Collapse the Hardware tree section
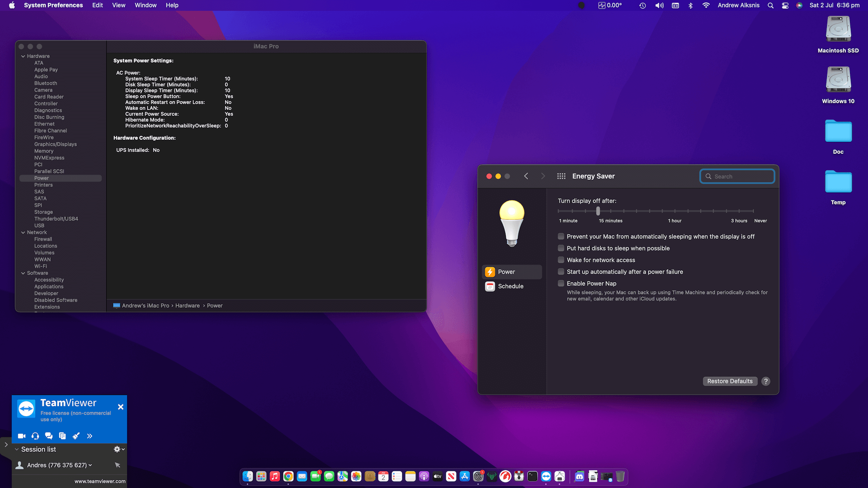 tap(23, 56)
